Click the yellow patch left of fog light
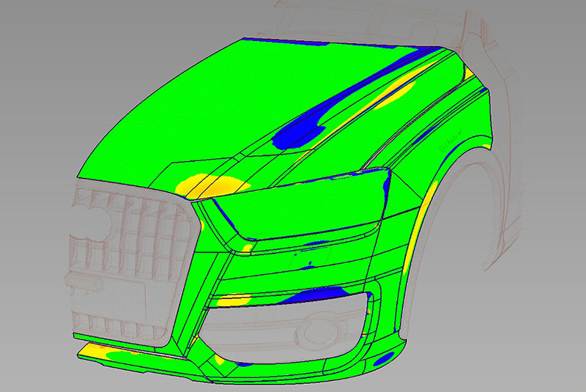Viewport: 586px width, 392px height. tap(233, 300)
